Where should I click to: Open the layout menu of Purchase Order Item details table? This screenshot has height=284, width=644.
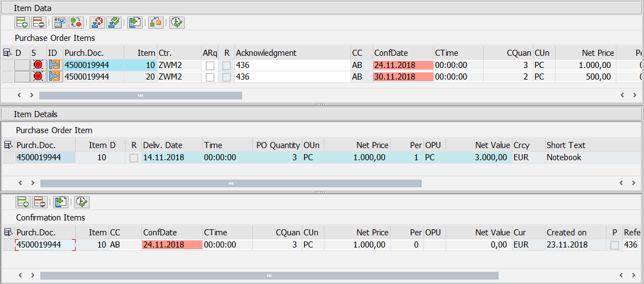8,145
